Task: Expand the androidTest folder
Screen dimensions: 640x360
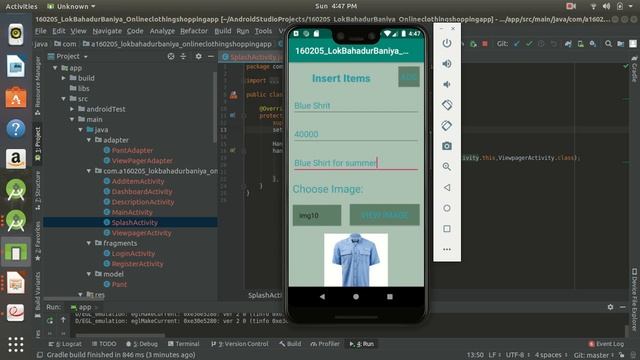Action: point(72,109)
